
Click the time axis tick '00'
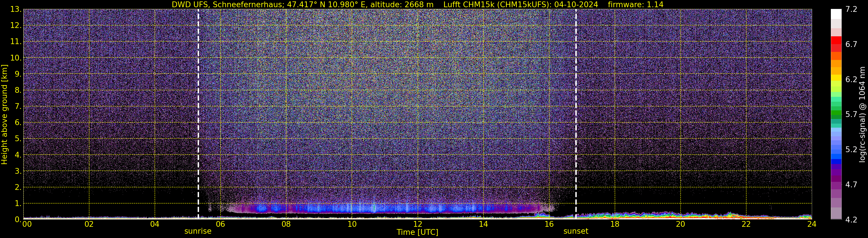pyautogui.click(x=27, y=224)
